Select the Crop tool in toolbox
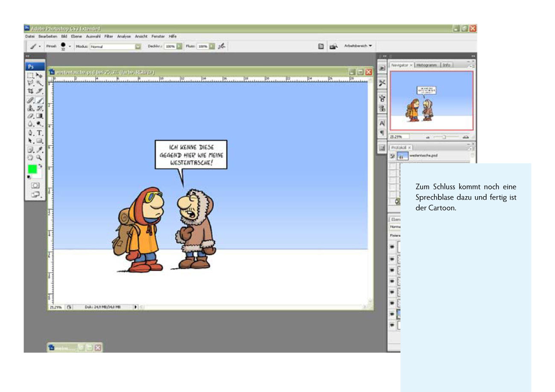This screenshot has height=392, width=555. pos(30,91)
